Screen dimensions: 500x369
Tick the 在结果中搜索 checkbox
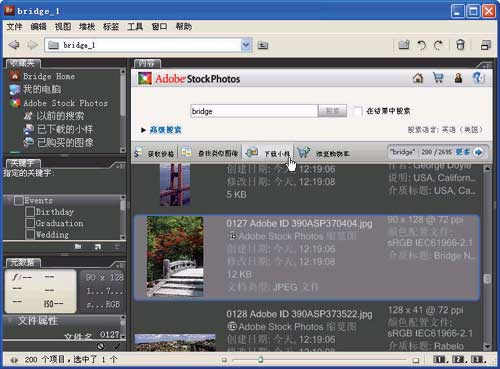click(357, 111)
